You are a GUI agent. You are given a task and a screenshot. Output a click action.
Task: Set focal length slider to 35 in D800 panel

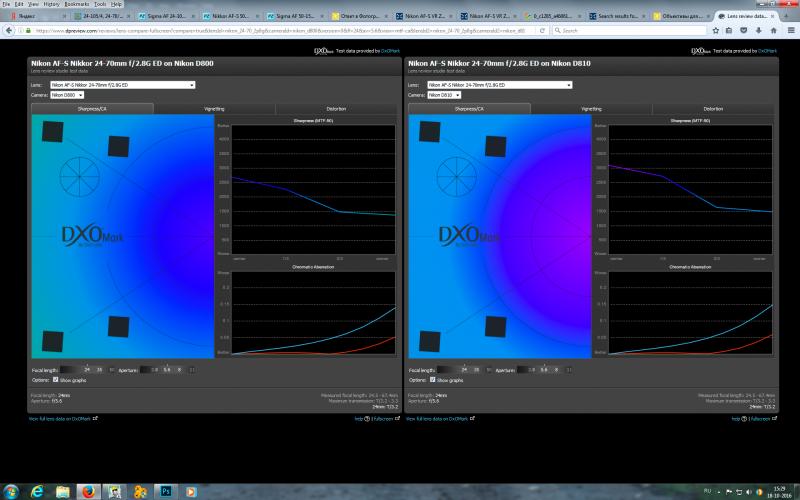click(x=99, y=369)
